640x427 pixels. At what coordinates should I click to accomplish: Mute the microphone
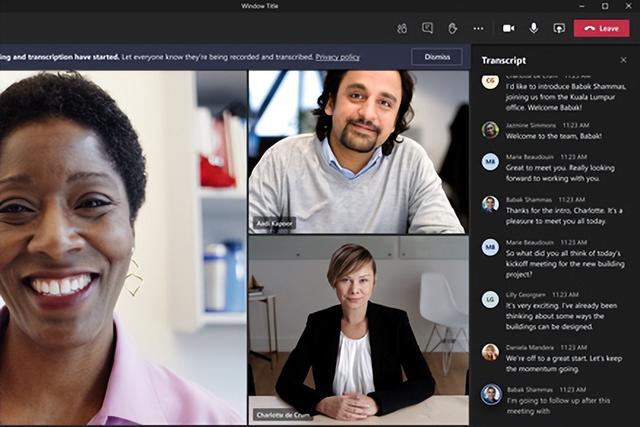(533, 28)
